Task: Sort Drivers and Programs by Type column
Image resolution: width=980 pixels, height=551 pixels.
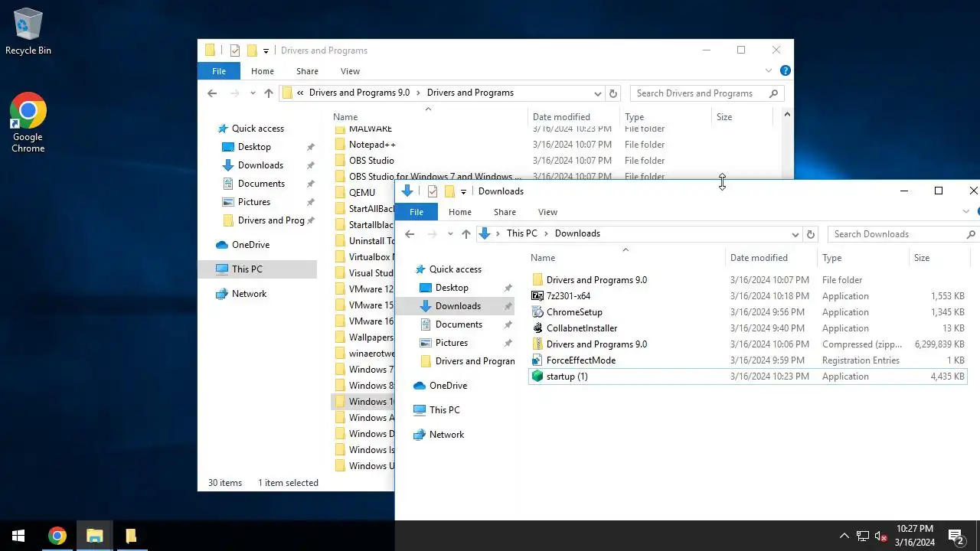Action: coord(665,117)
